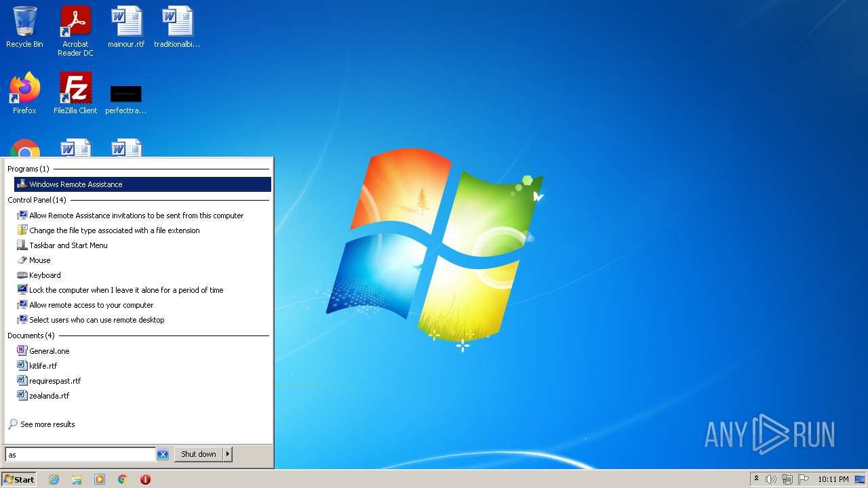Screen dimensions: 868x488
Task: Open the Action Center flag icon
Action: pos(804,479)
